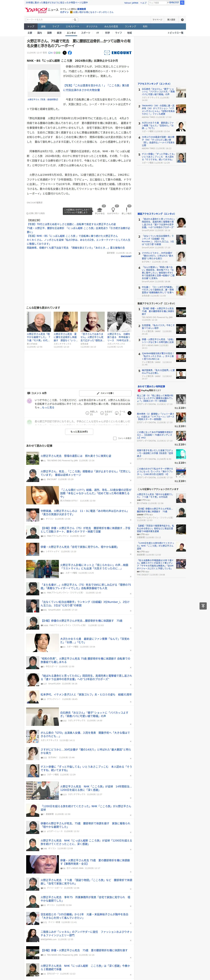Select the 科学 category tab
The height and width of the screenshot is (980, 210).
(107, 33)
